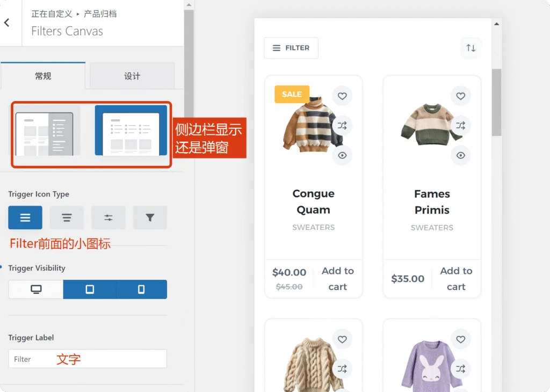This screenshot has width=550, height=392.
Task: Add Fames Primis to wishlist
Action: coord(460,96)
